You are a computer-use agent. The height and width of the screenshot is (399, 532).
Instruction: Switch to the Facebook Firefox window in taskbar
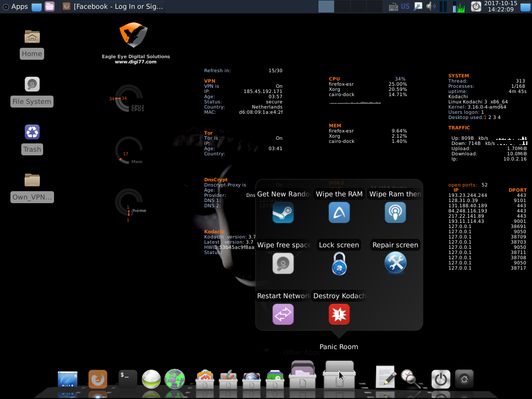click(113, 6)
